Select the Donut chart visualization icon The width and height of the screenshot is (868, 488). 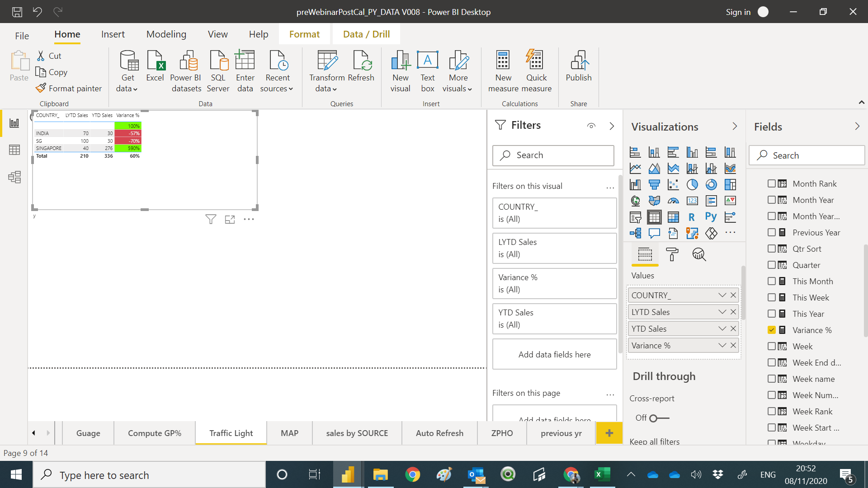tap(711, 184)
